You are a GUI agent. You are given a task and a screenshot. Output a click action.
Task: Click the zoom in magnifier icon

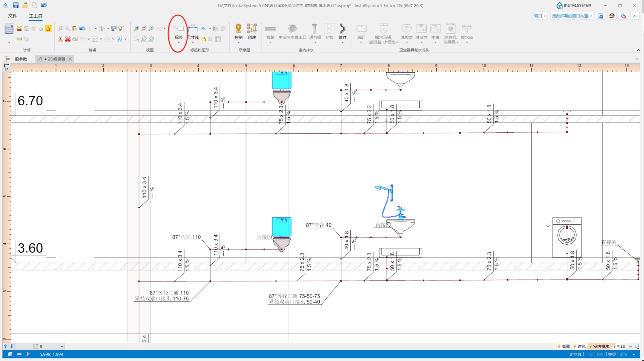[136, 28]
